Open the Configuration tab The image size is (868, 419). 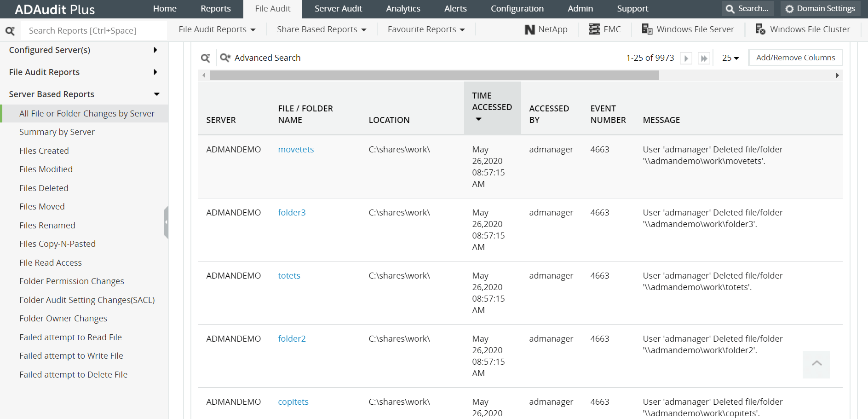pyautogui.click(x=517, y=9)
